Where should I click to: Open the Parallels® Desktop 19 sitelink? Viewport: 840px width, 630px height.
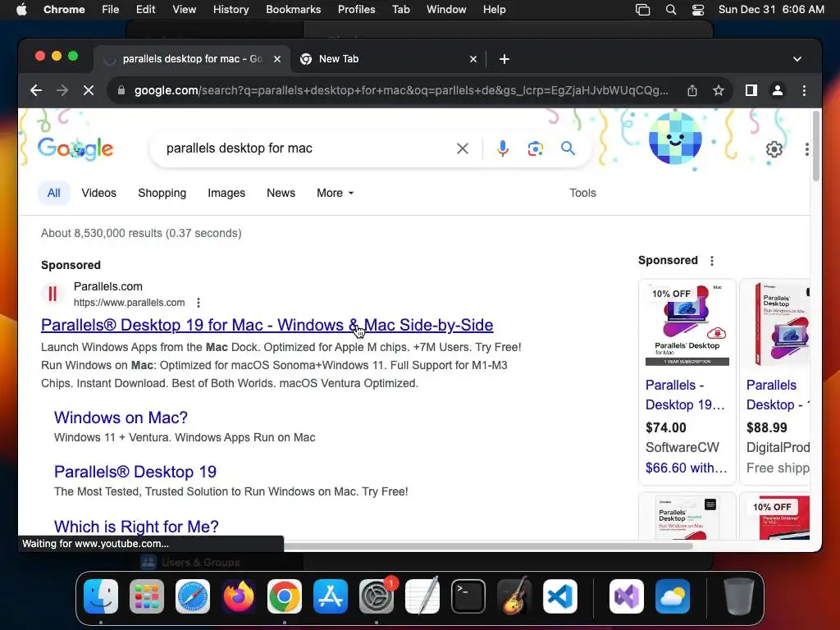pos(135,472)
